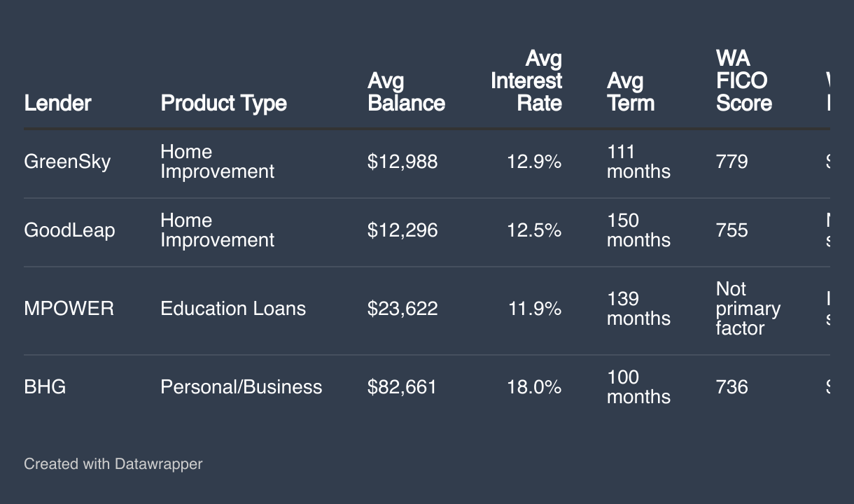The width and height of the screenshot is (854, 504).
Task: Click the Personal/Business product type cell
Action: click(241, 387)
